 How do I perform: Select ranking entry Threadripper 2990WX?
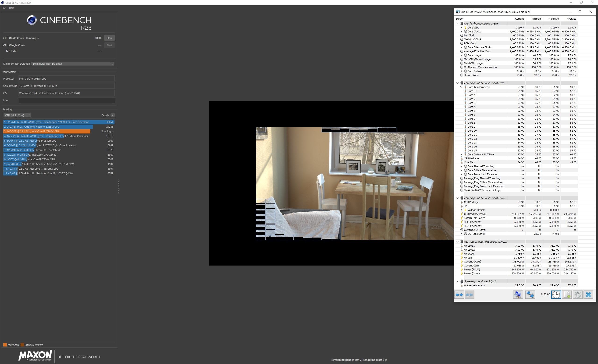(59, 122)
